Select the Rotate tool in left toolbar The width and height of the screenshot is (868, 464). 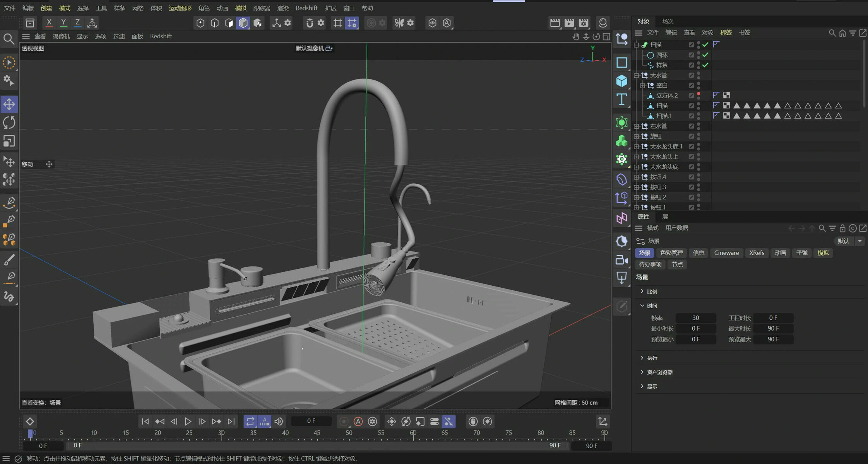9,123
